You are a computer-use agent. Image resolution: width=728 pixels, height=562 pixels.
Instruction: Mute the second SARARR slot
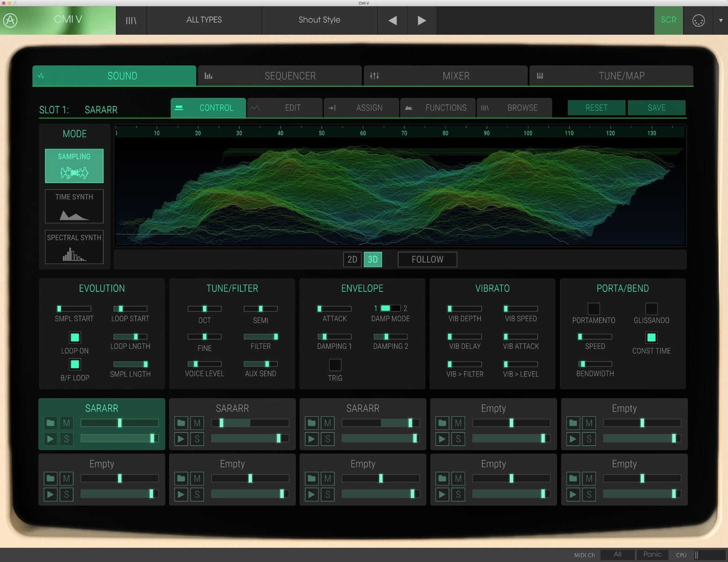pos(197,423)
